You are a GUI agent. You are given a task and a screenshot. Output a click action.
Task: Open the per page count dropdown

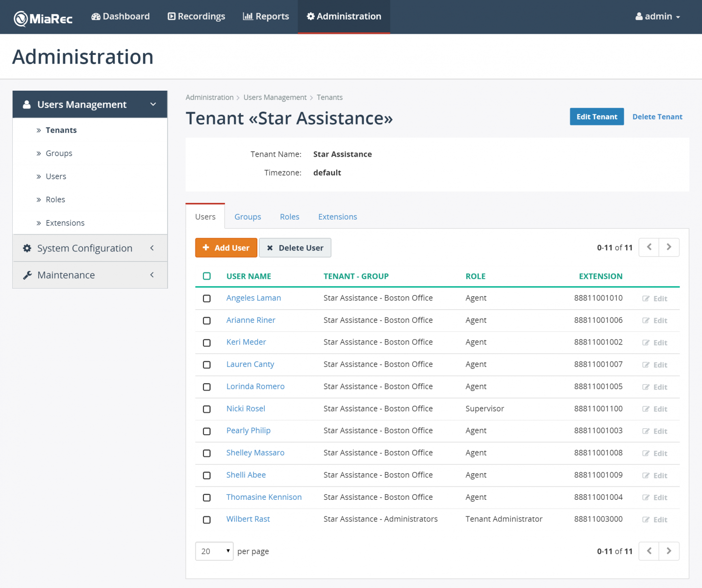pyautogui.click(x=214, y=551)
